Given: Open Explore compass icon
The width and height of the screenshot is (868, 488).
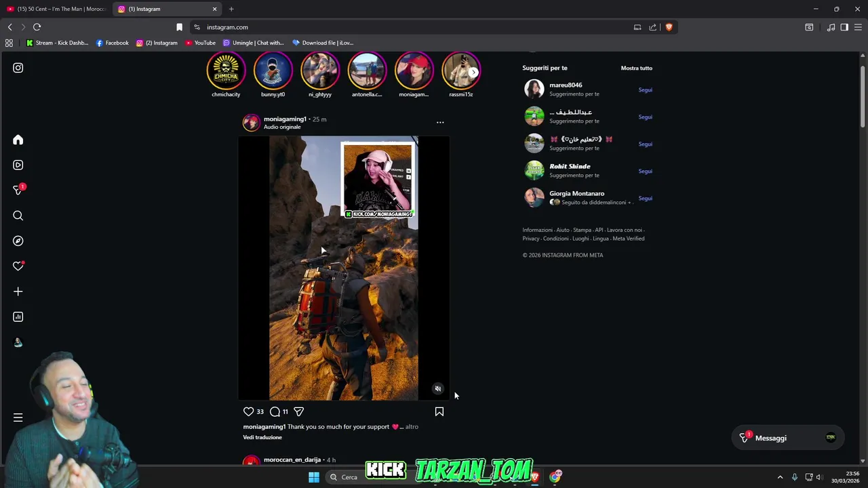Looking at the screenshot, I should click(18, 241).
